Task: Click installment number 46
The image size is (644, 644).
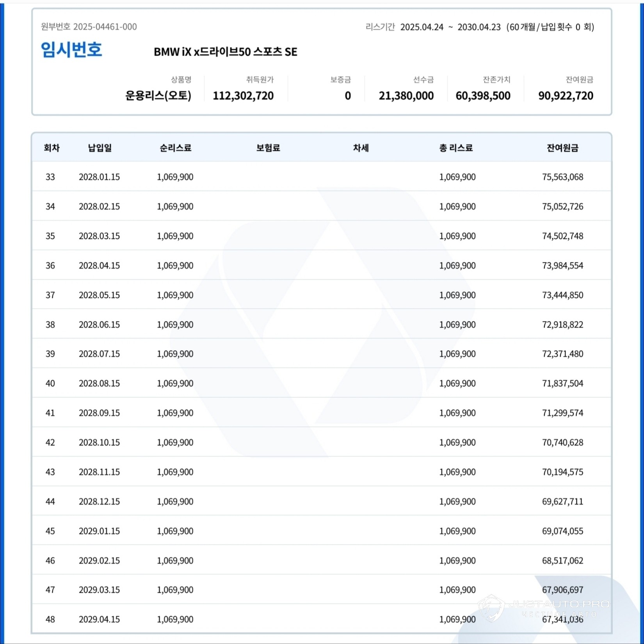Action: coord(50,561)
